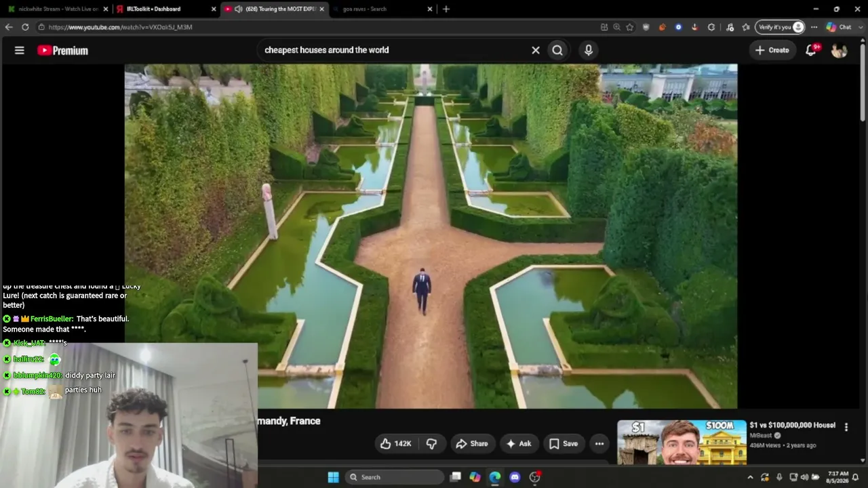
Task: Click the address bar URL
Action: (x=120, y=27)
